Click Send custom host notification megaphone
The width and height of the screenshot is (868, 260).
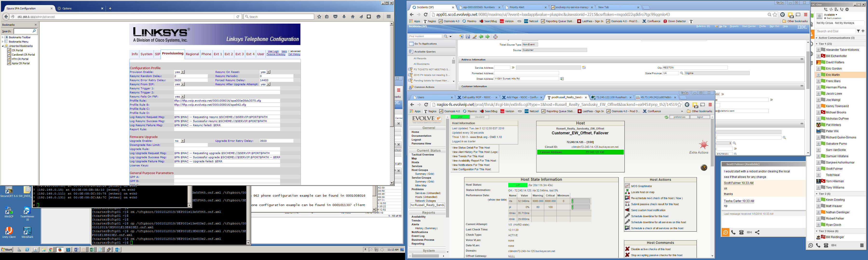coord(627,210)
